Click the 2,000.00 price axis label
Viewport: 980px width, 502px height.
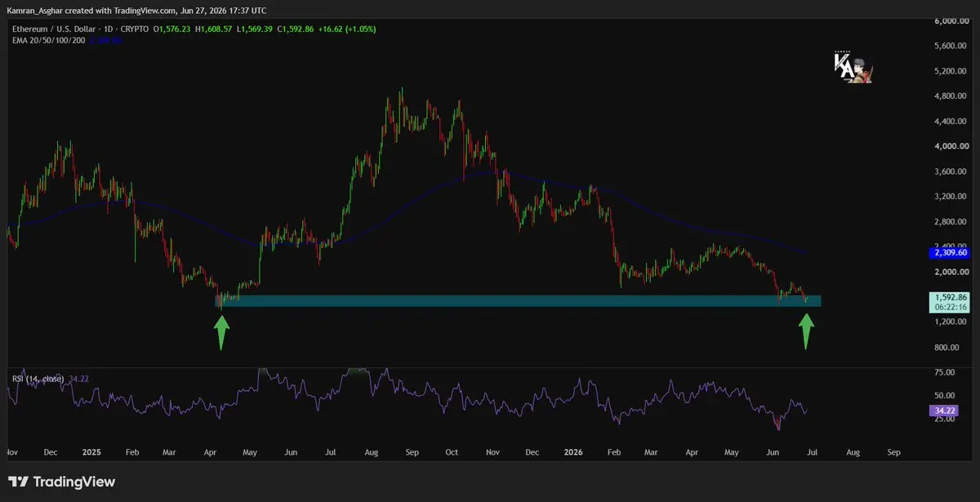pos(951,272)
